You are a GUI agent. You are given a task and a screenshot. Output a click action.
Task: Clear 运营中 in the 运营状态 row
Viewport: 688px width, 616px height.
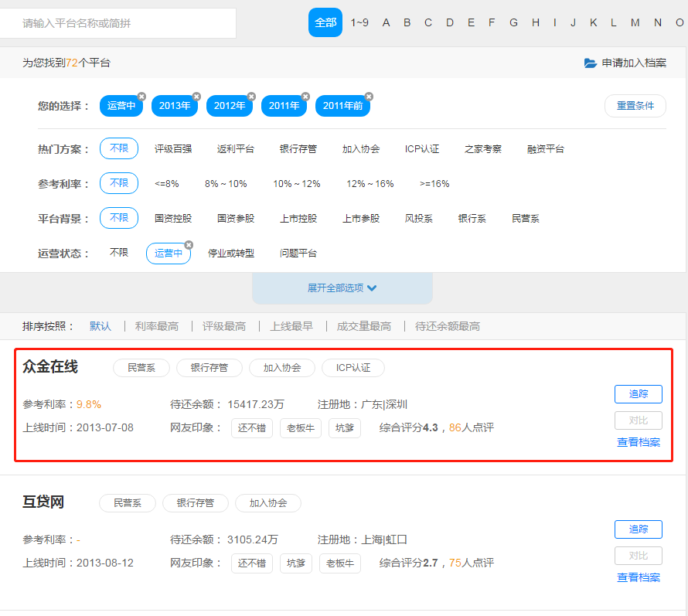[x=189, y=245]
